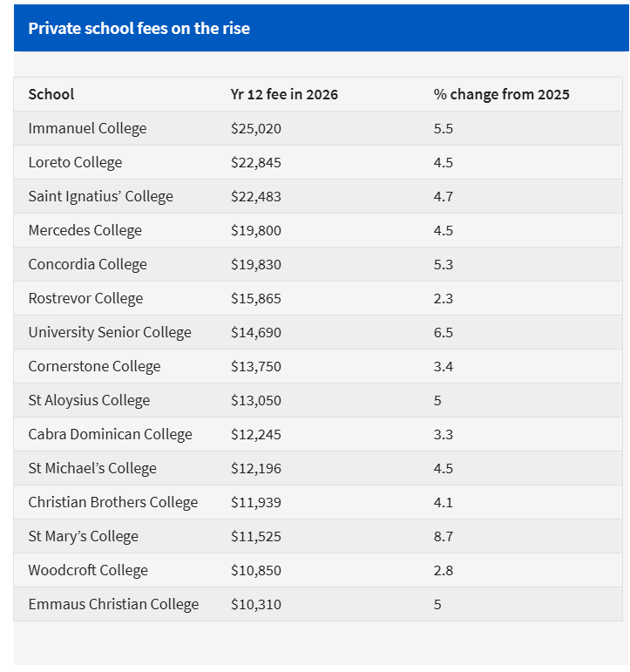Click Saint Ignatius' College in the table
This screenshot has width=630, height=672.
point(100,196)
